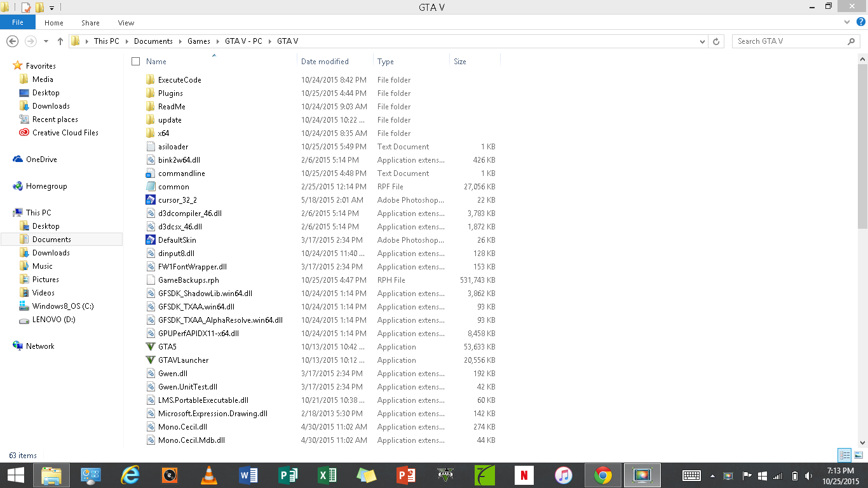Image resolution: width=868 pixels, height=488 pixels.
Task: Open the Recent locations dropdown arrow
Action: tap(46, 41)
